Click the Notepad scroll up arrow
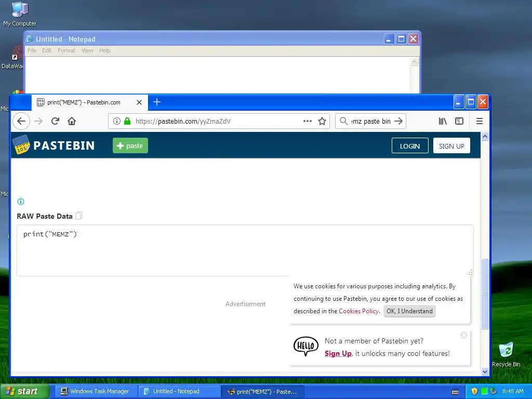 coord(414,62)
